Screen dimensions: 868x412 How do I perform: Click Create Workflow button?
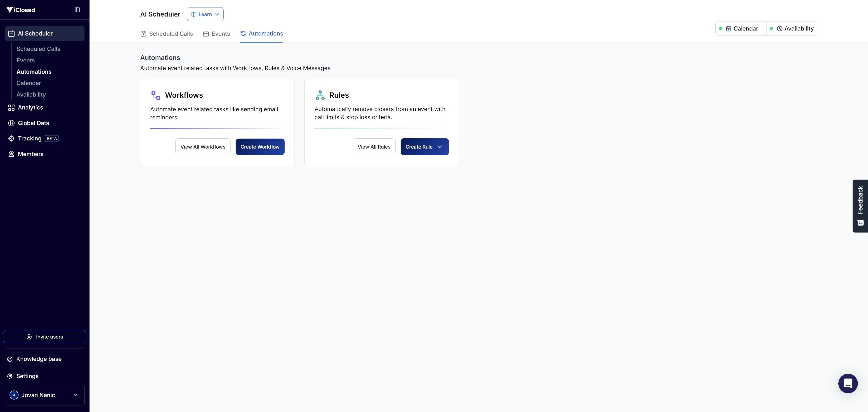[x=260, y=147]
